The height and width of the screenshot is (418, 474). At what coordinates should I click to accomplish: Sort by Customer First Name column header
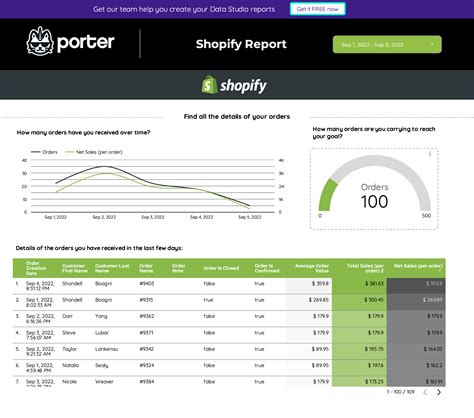75,268
